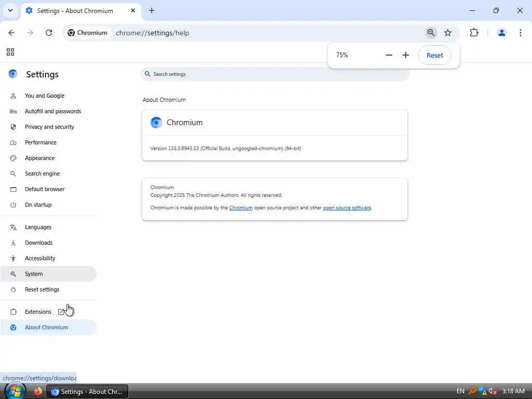Screen dimensions: 532x399
Task: Select Default browser in sidebar
Action: pyautogui.click(x=48, y=189)
